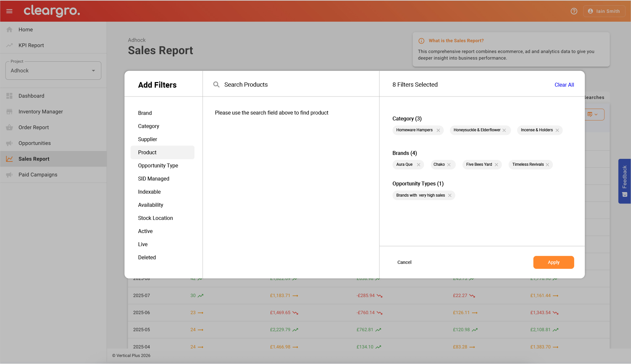This screenshot has height=364, width=631.
Task: Click the help question mark icon
Action: (x=574, y=11)
